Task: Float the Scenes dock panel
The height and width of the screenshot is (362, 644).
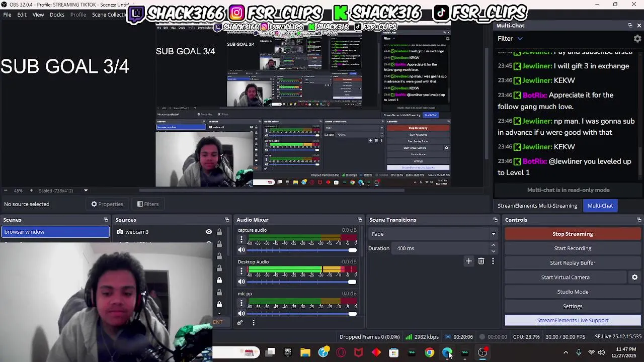Action: click(x=106, y=220)
